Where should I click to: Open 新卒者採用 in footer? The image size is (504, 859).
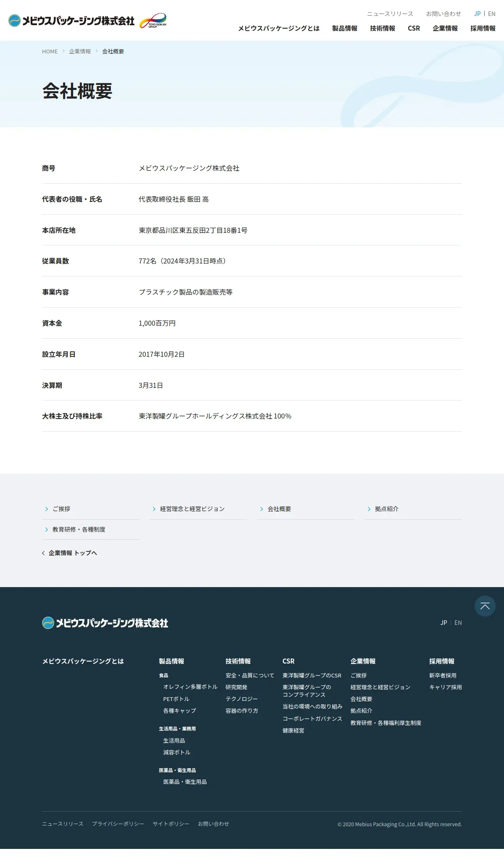443,675
